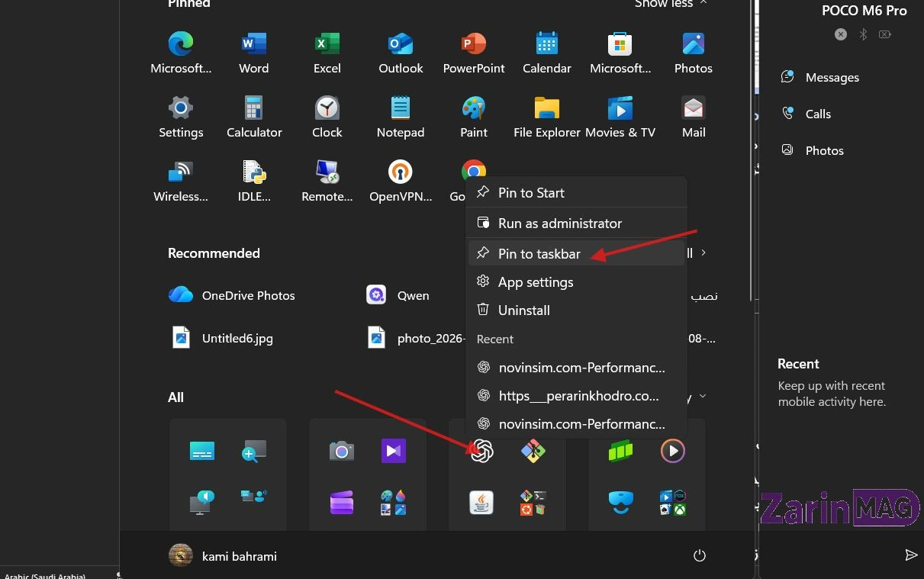Launch PowerPoint from the Start menu
This screenshot has width=924, height=579.
click(474, 53)
